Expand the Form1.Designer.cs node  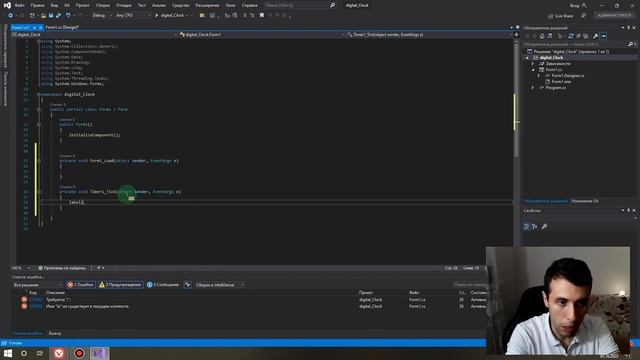tap(539, 76)
